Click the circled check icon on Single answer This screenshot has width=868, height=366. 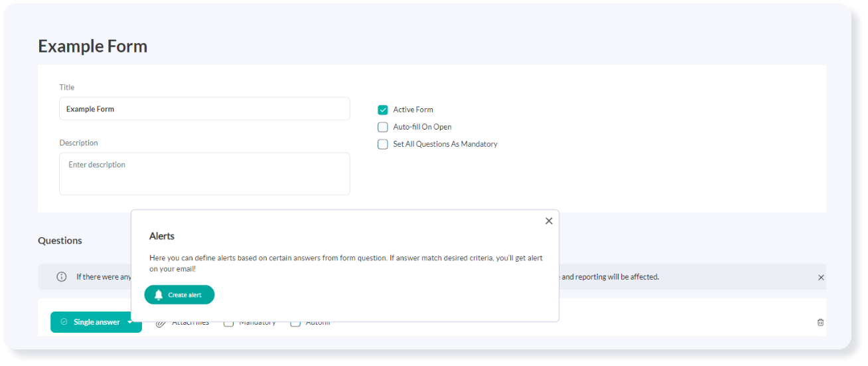64,322
